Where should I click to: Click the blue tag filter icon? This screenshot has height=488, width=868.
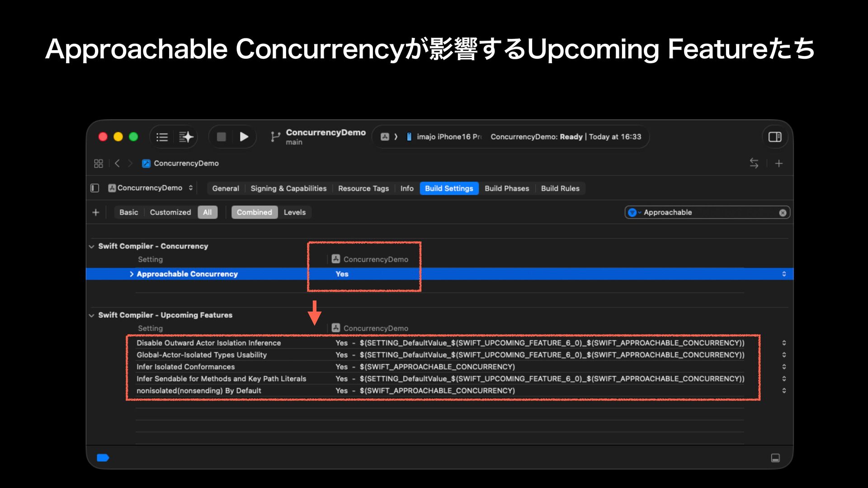click(103, 458)
